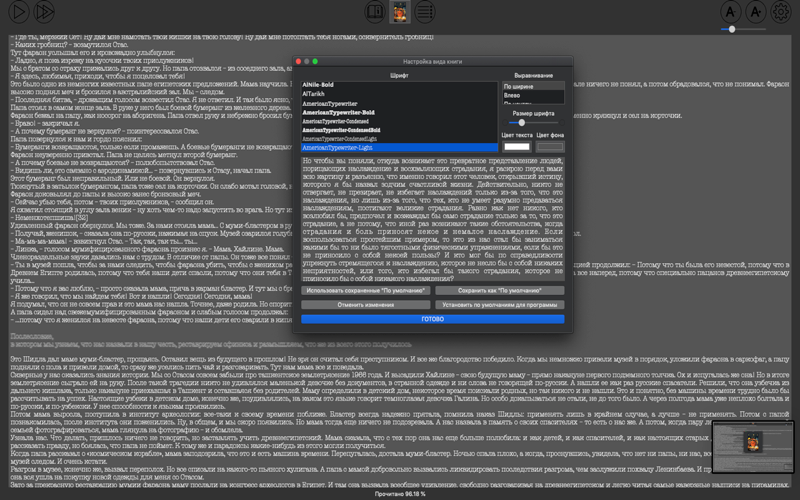
Task: Click the fast-forward button in the toolbar
Action: 44,12
